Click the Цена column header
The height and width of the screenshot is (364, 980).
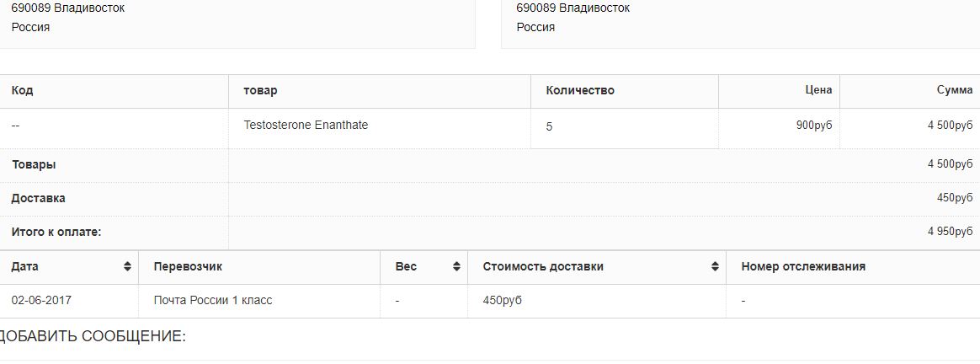pyautogui.click(x=818, y=90)
